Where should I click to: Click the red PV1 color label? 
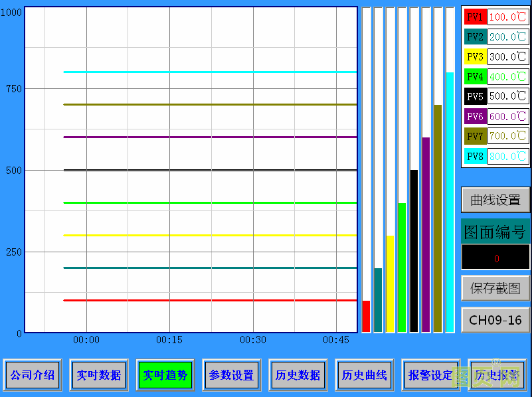tap(475, 17)
